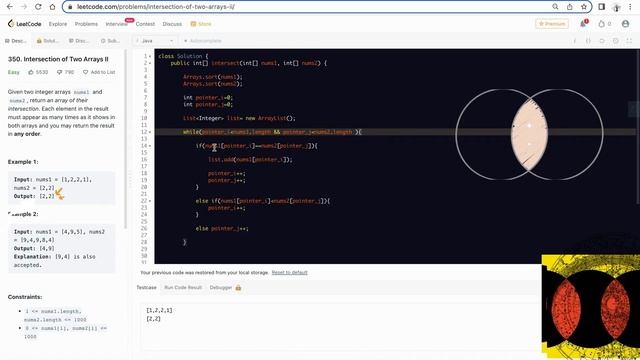The width and height of the screenshot is (640, 360).
Task: Click the Constraints heading
Action: point(25,297)
